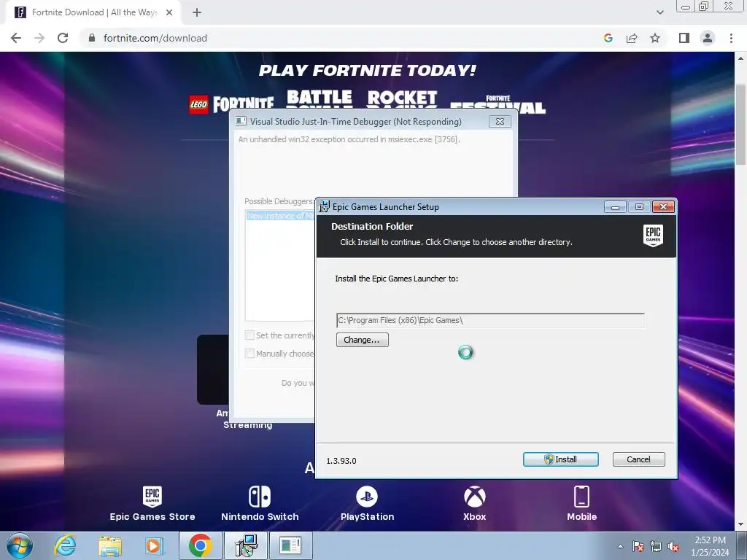Click the page vertical scrollbar thumb
The height and width of the screenshot is (560, 747).
pyautogui.click(x=741, y=125)
